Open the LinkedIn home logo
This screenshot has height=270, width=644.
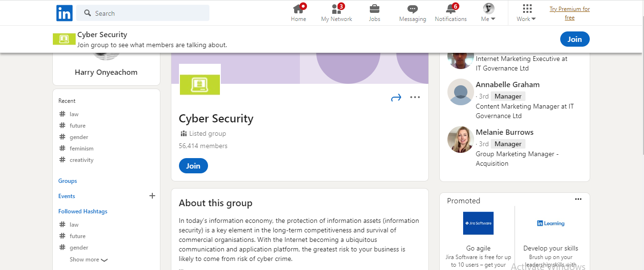(x=64, y=13)
